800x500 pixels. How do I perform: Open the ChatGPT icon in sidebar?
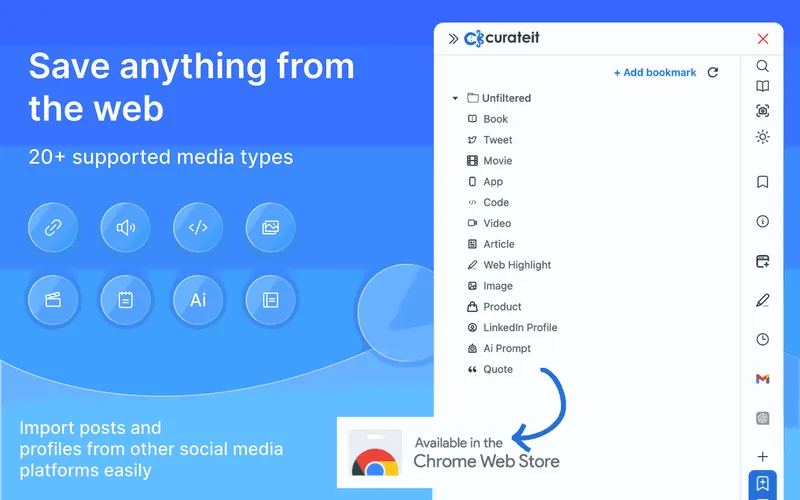click(762, 418)
